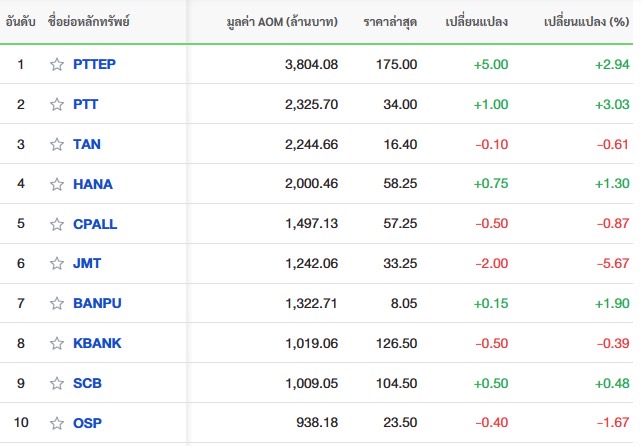
Task: Click the ชื่อย่อหลักทรัพย์ column header
Action: (x=89, y=21)
